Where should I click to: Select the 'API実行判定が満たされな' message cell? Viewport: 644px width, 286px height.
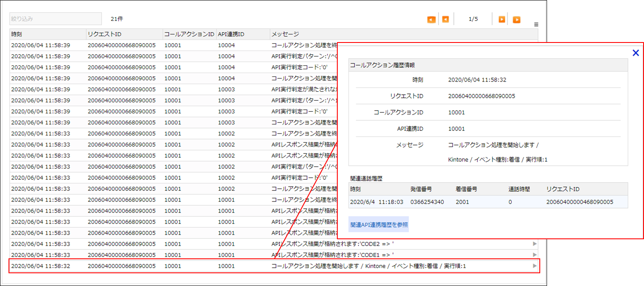coord(304,89)
